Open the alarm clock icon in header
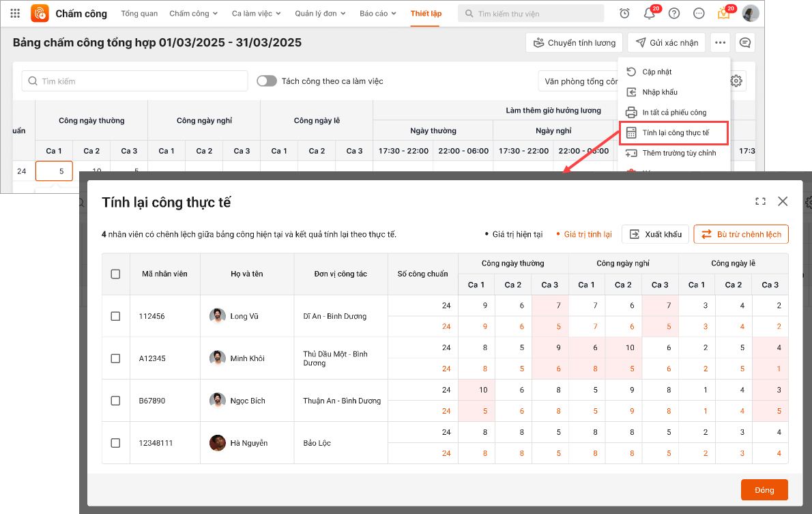Image resolution: width=812 pixels, height=514 pixels. click(x=624, y=14)
